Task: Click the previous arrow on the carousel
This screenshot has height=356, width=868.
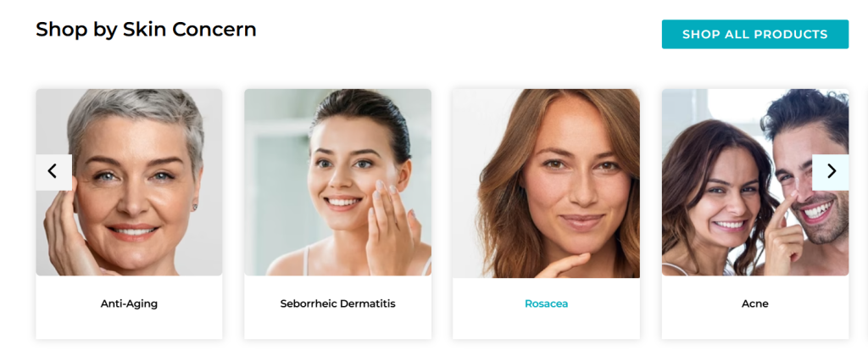Action: [53, 172]
